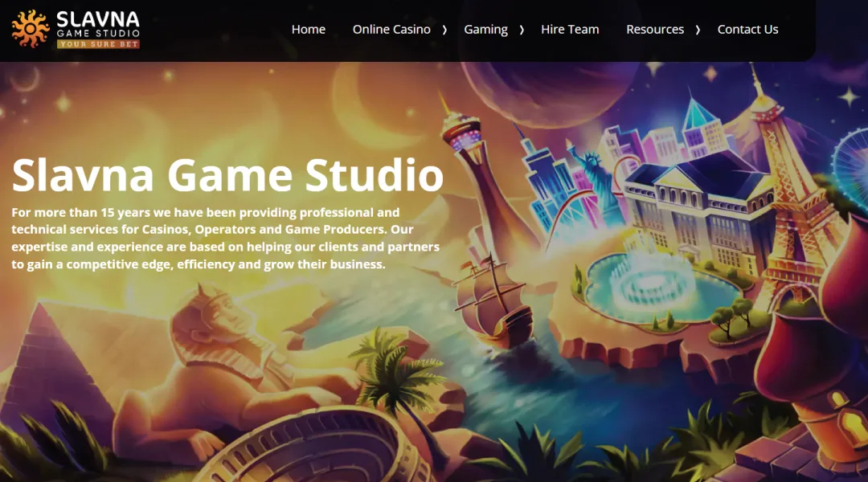Click the YOUR SURE BET tagline badge
Screen dimensions: 868x482
click(x=97, y=43)
